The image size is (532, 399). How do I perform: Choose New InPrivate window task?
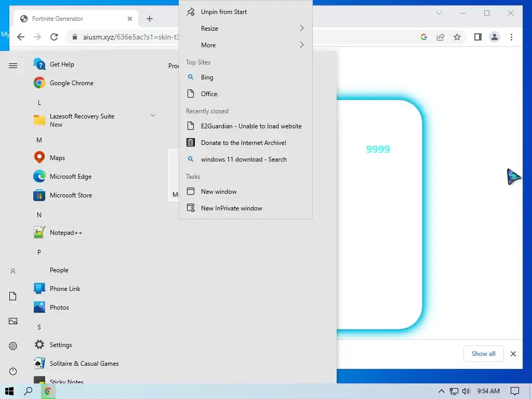(x=245, y=208)
